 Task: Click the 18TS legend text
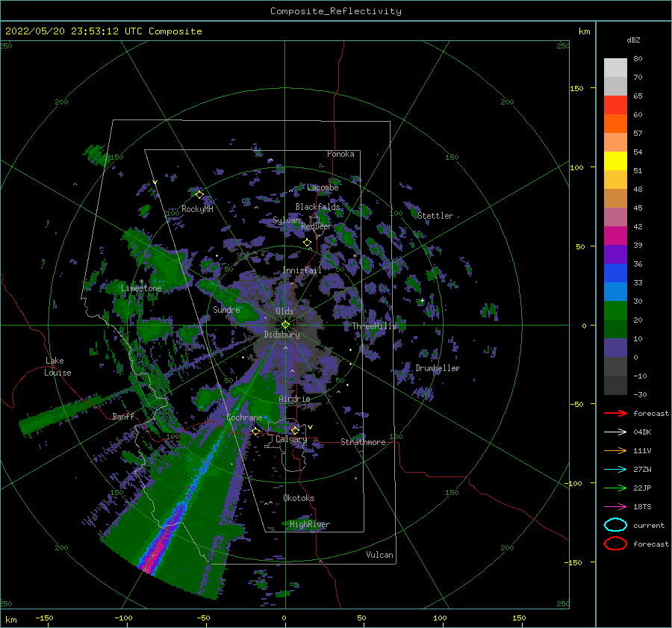coord(642,507)
